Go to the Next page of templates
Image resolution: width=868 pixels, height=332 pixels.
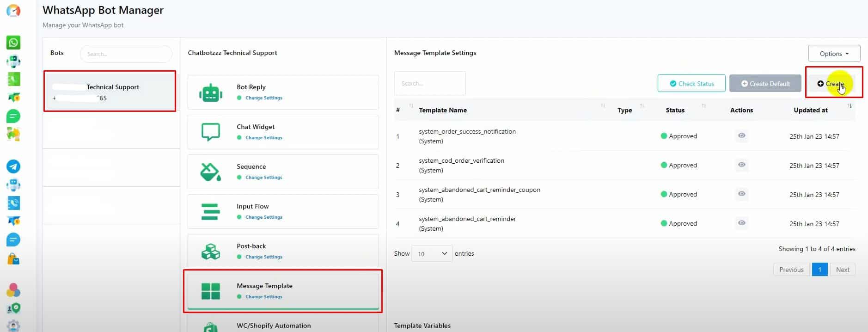[x=842, y=270]
